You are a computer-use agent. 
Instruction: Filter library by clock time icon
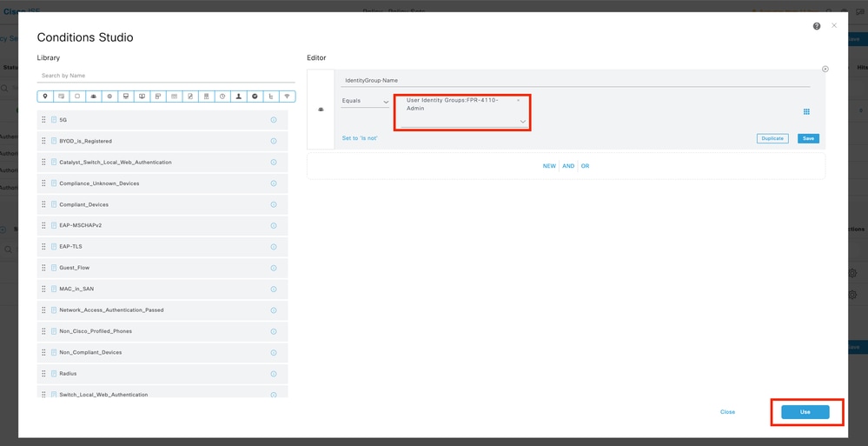222,97
